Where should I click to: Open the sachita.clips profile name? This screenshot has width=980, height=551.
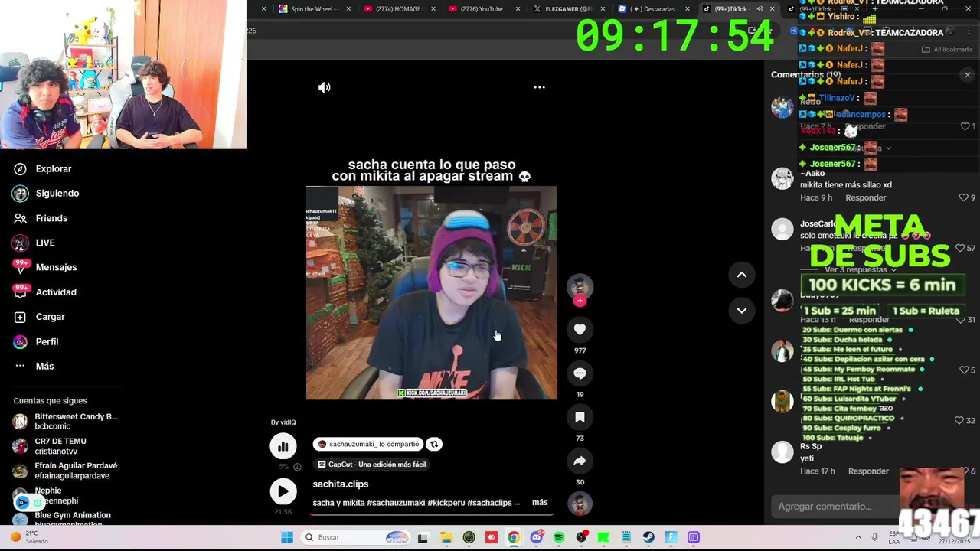341,484
